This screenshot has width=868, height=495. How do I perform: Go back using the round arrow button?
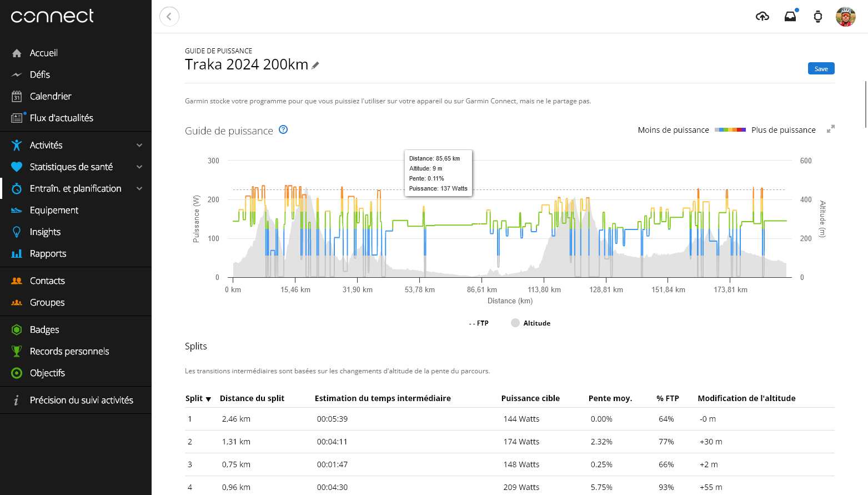[169, 16]
